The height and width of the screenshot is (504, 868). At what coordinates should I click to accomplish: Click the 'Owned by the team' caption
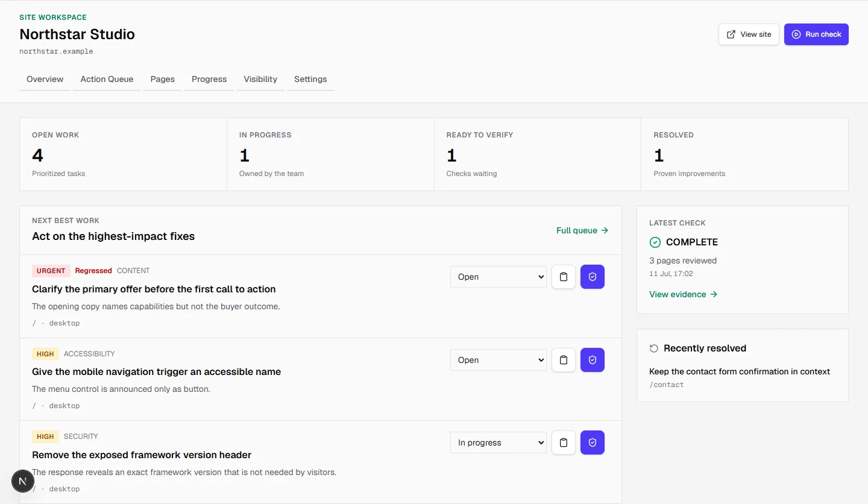click(x=272, y=174)
